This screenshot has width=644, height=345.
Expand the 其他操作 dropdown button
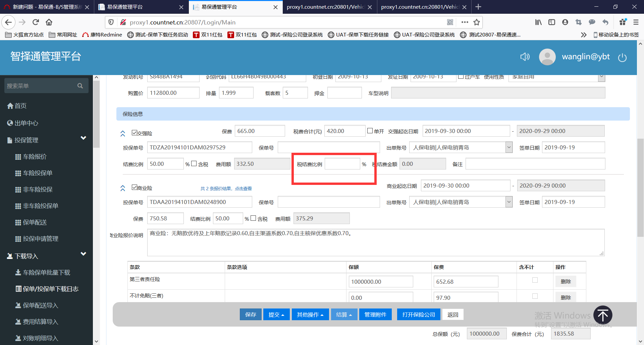coord(310,315)
